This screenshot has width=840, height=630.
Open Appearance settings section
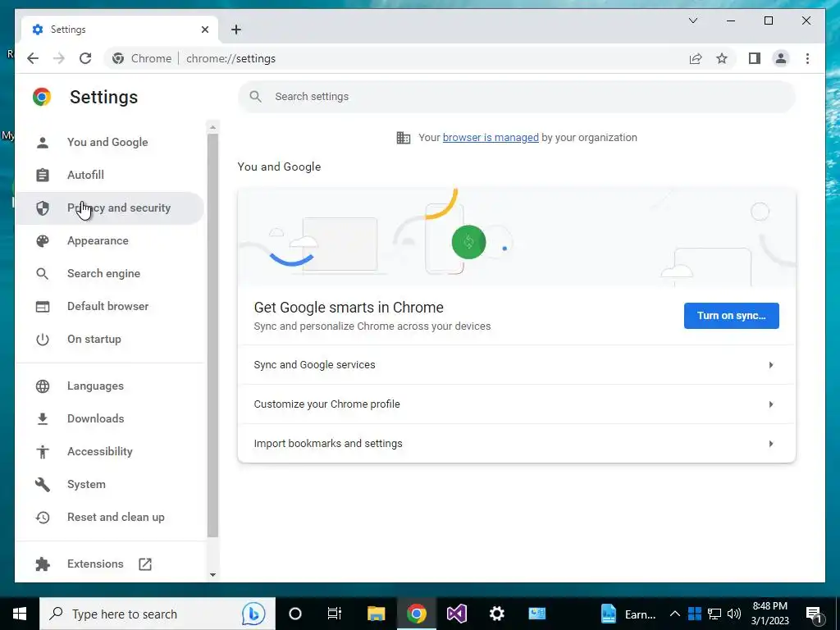(110, 241)
